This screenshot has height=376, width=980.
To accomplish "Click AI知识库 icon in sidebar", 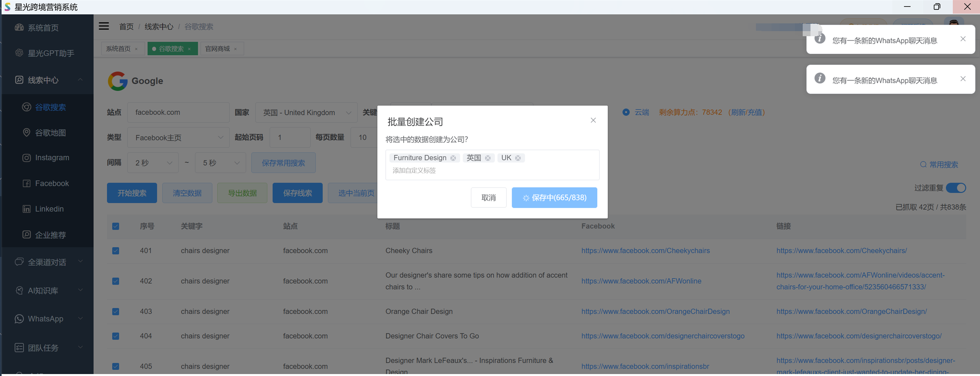I will [x=19, y=290].
